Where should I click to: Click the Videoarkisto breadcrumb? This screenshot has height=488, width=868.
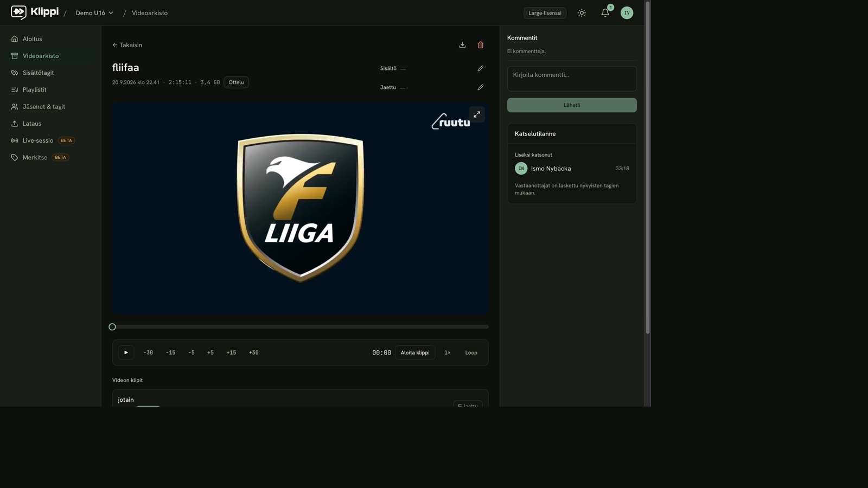[150, 13]
